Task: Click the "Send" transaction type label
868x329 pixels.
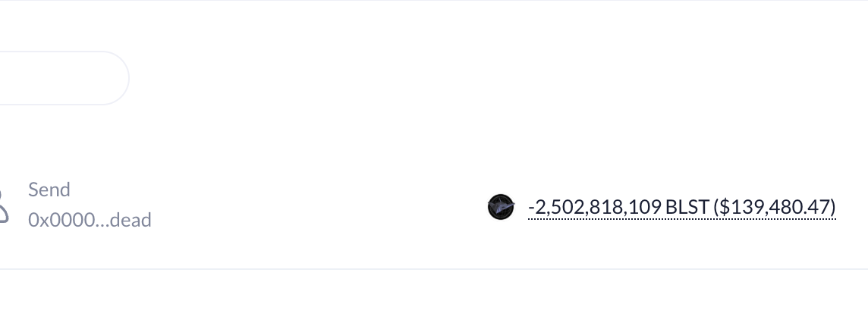Action: [x=49, y=190]
